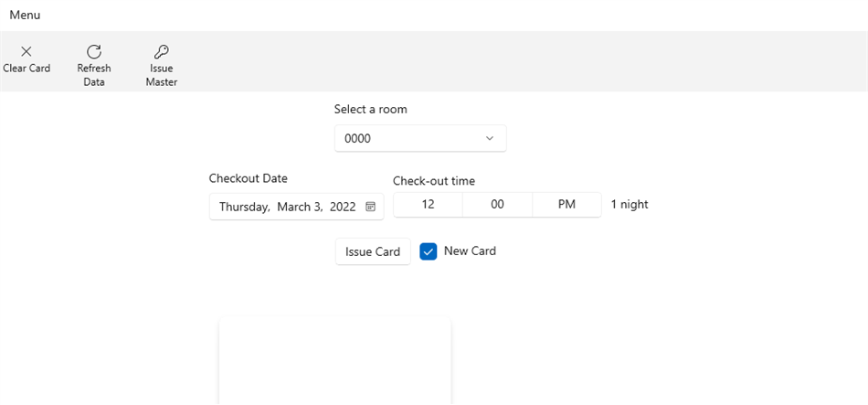868x405 pixels.
Task: Open the check-out hour picker showing 12
Action: (x=428, y=205)
